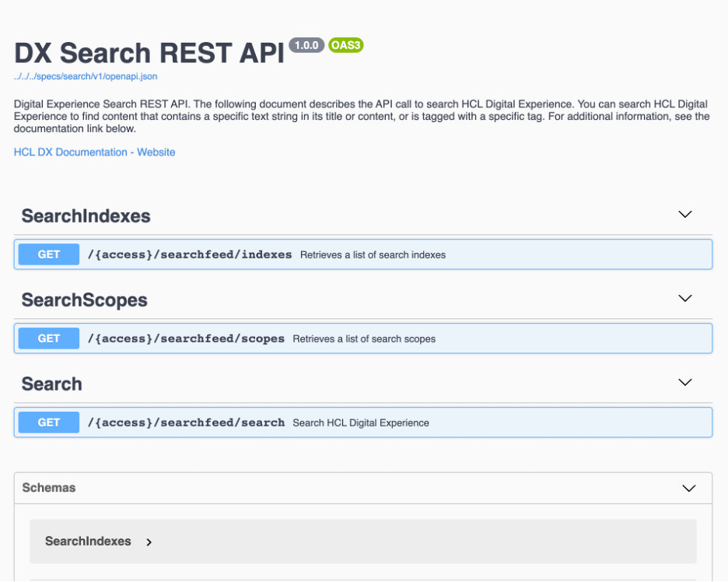The image size is (728, 582).
Task: Collapse the Schemas panel chevron
Action: click(x=688, y=489)
